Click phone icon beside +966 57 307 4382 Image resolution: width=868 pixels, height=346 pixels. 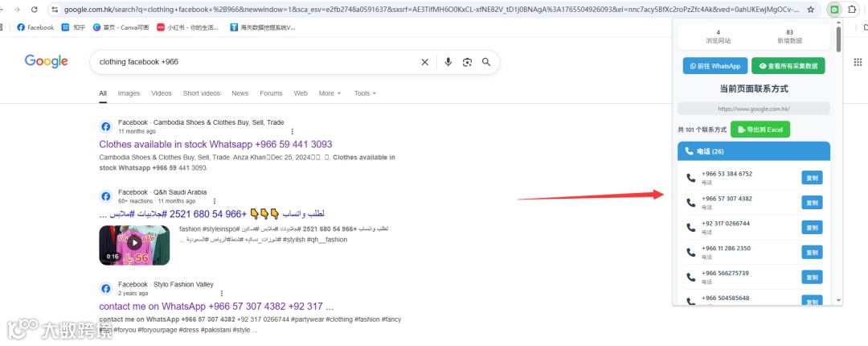690,203
